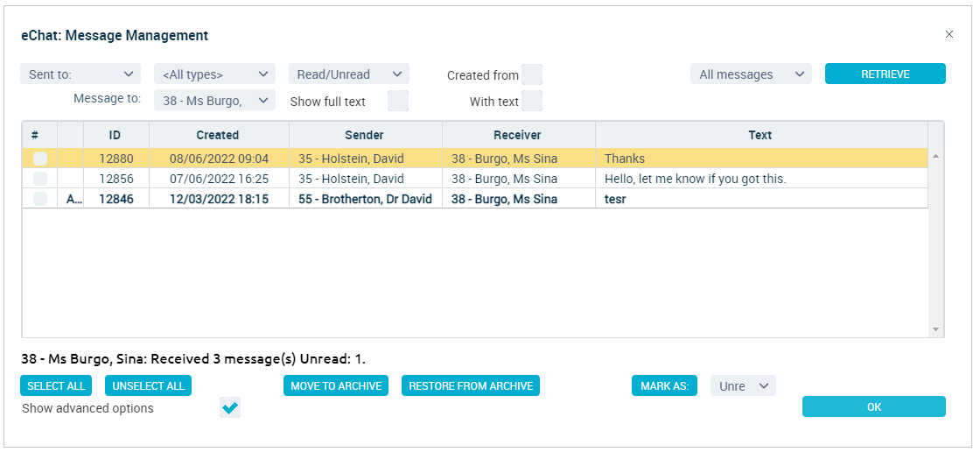Click MOVE TO ARCHIVE button
The width and height of the screenshot is (980, 452).
tap(336, 385)
